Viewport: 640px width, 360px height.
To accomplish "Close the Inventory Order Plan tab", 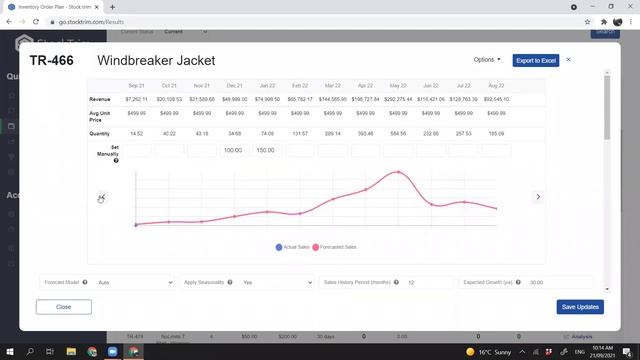I will [x=97, y=7].
